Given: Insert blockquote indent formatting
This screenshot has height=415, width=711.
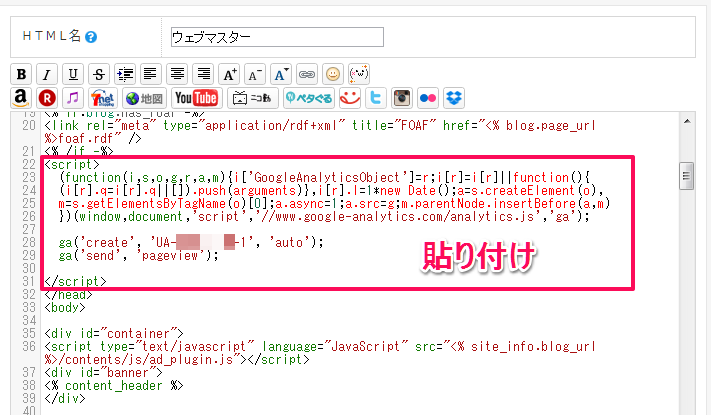Looking at the screenshot, I should coord(125,73).
